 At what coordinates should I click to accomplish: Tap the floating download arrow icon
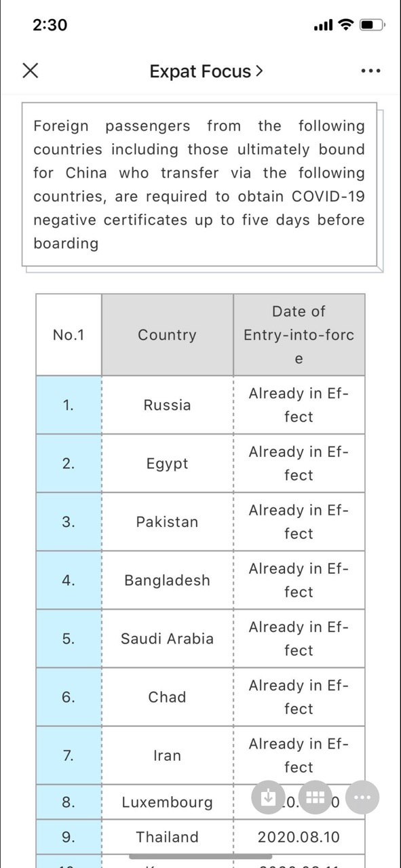268,797
